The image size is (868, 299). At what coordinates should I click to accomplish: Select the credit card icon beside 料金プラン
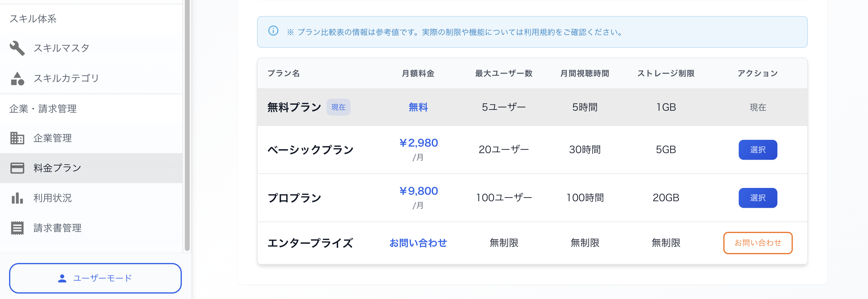[x=18, y=168]
